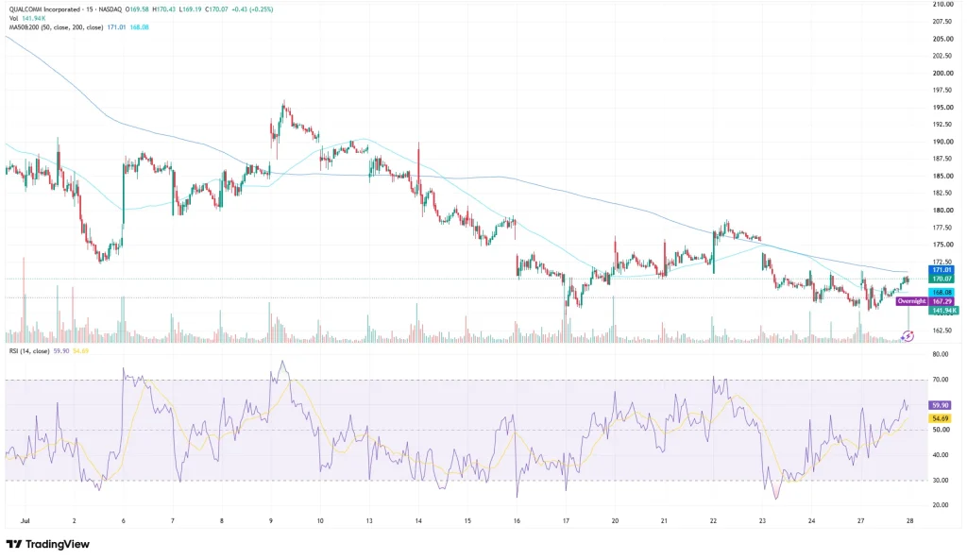Image resolution: width=967 pixels, height=560 pixels.
Task: Click the purple lightning event icon near the volume bars
Action: click(908, 336)
